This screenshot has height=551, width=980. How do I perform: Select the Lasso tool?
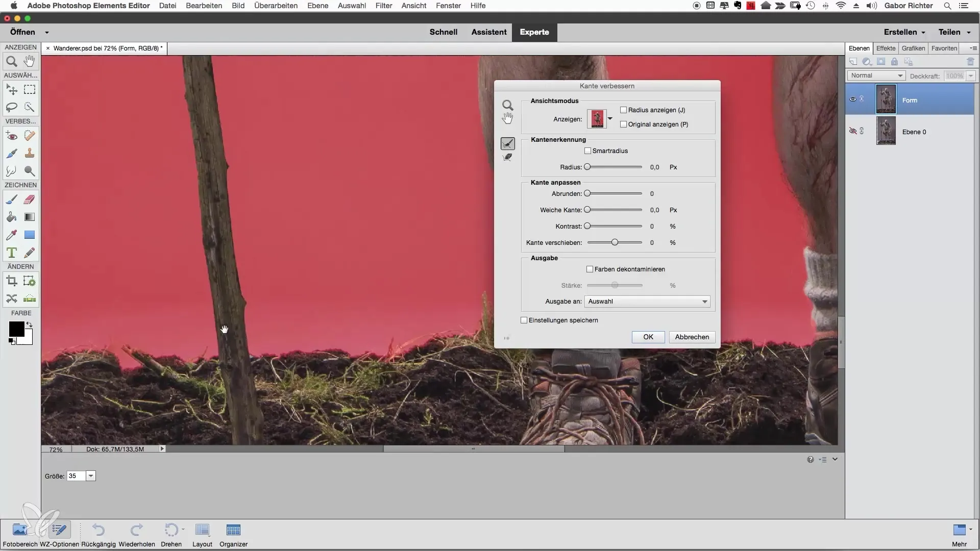[11, 107]
